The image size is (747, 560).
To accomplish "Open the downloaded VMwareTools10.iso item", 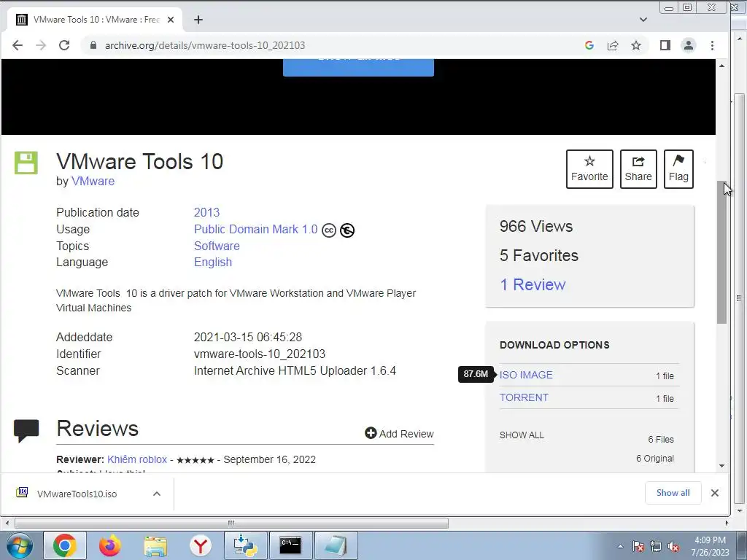I will [76, 494].
